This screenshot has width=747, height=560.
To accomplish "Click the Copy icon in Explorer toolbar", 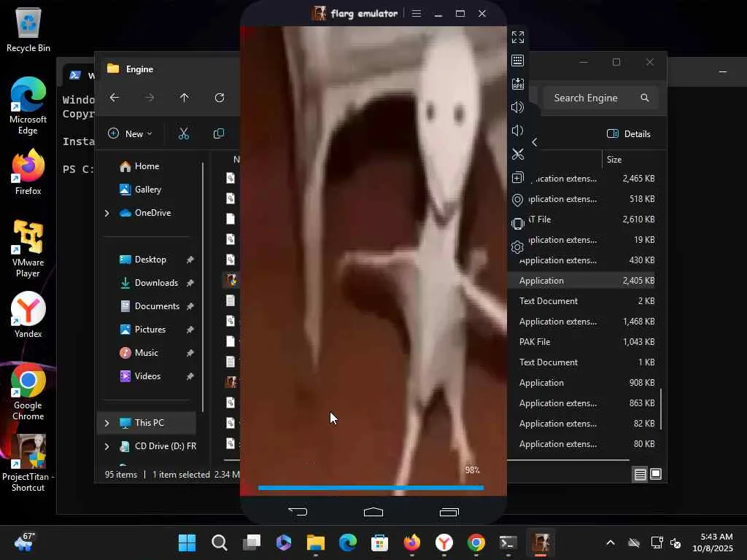I will (219, 134).
